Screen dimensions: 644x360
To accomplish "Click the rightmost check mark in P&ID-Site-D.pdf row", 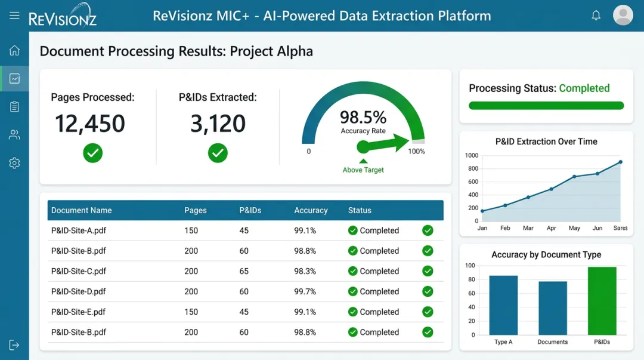I will [428, 291].
